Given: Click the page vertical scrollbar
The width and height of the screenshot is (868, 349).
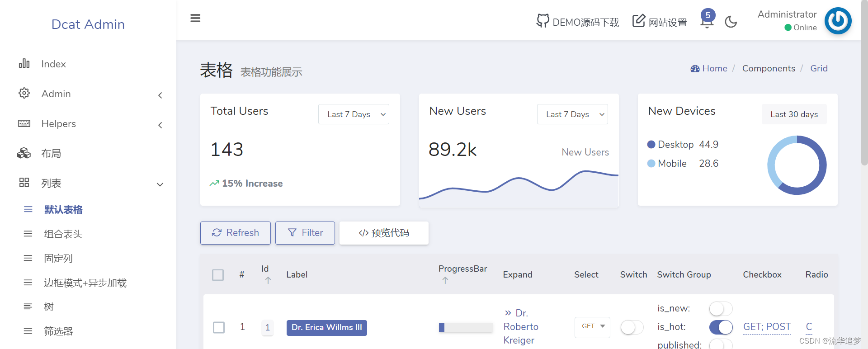Looking at the screenshot, I should click(864, 83).
